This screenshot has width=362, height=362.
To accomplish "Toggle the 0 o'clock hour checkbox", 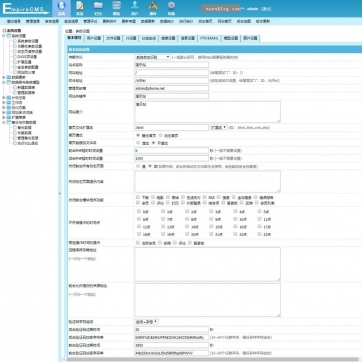I will (138, 211).
